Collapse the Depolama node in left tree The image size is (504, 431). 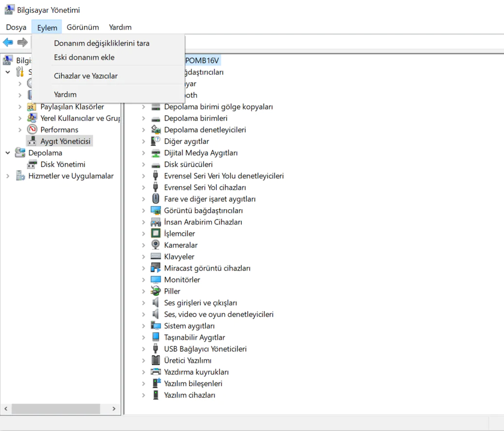8,153
